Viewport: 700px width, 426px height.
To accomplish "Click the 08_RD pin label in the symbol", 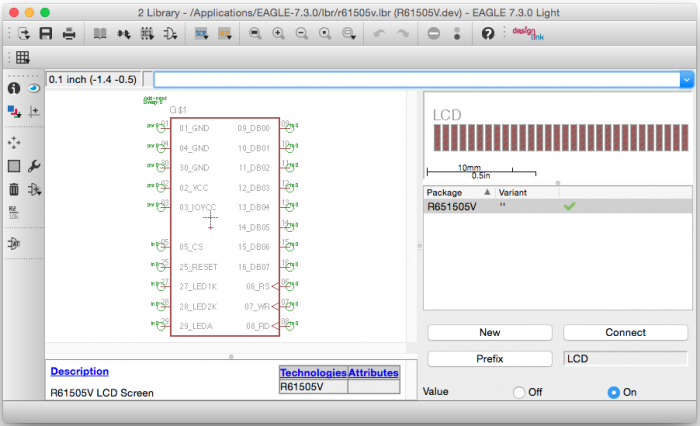I will tap(258, 326).
